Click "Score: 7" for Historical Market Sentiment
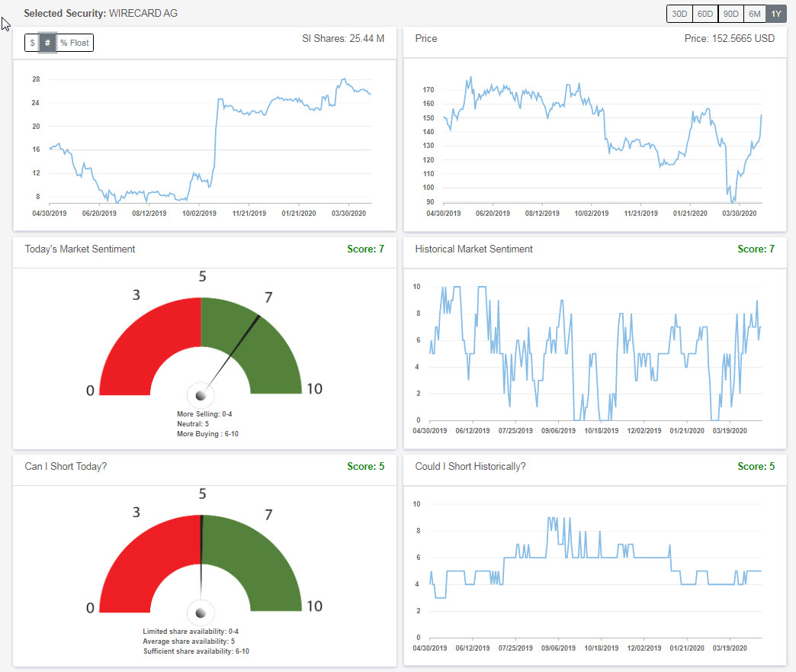This screenshot has width=796, height=672. point(756,249)
